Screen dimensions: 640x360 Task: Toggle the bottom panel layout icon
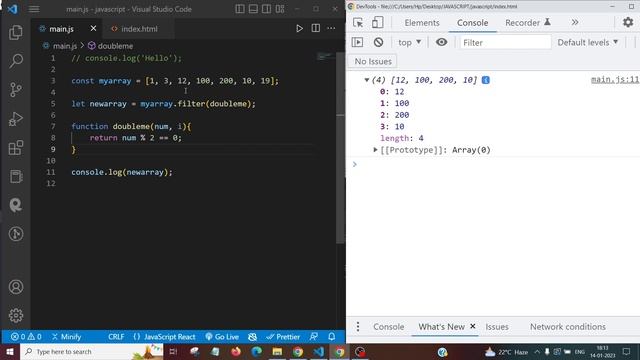tap(253, 9)
